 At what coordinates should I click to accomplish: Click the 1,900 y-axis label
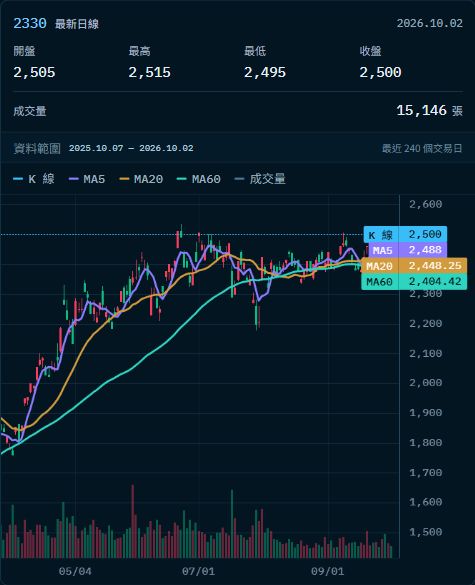(426, 413)
